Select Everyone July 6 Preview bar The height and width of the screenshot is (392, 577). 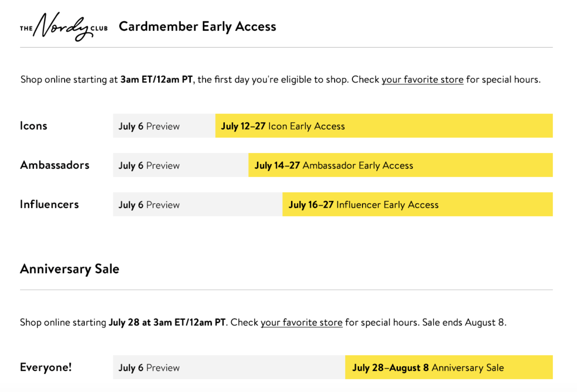[x=229, y=367]
